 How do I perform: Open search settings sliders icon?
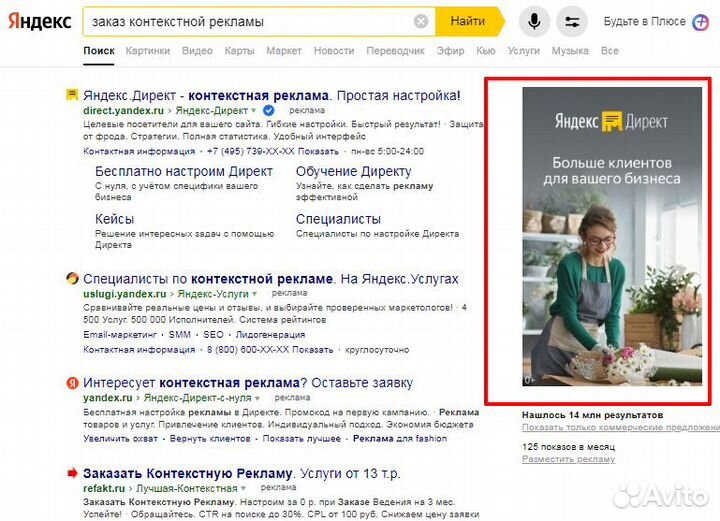[x=572, y=21]
